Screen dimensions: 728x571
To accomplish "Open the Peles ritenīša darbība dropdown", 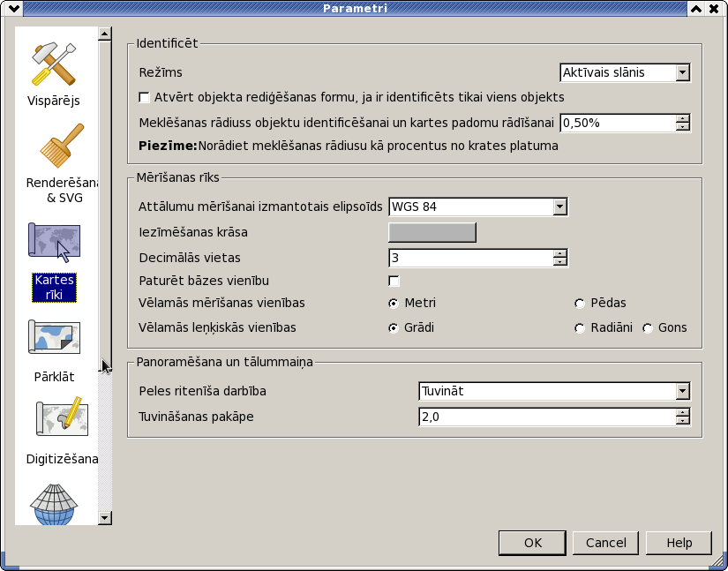I will [555, 391].
